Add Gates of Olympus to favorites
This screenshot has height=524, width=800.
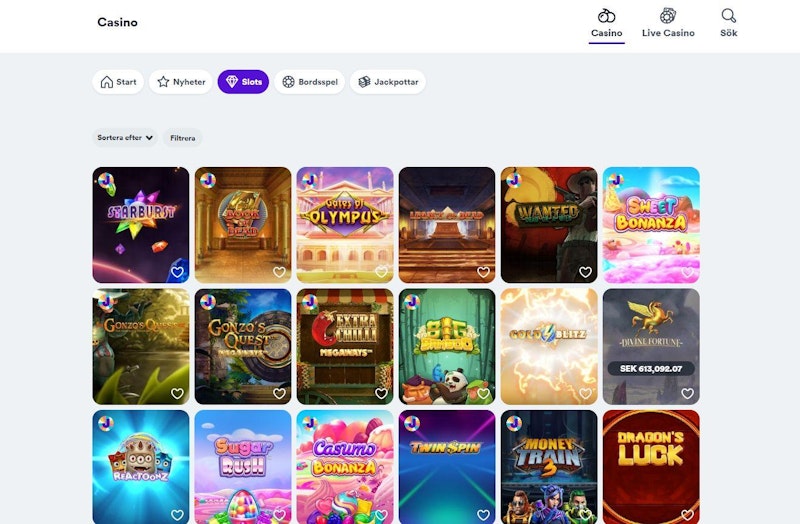[381, 272]
